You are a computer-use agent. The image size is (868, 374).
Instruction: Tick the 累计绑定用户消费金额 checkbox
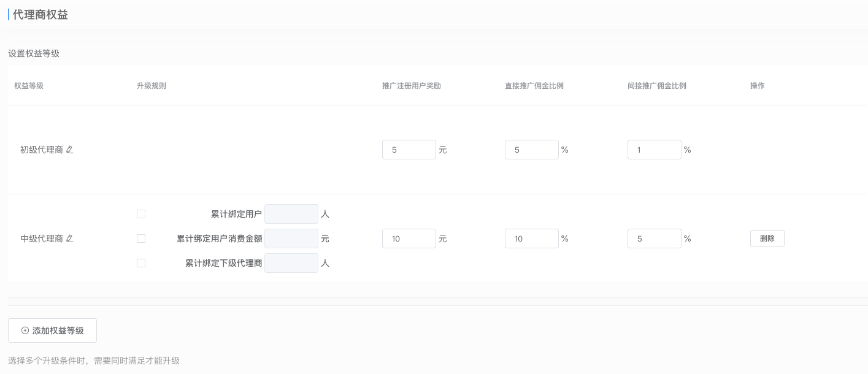pyautogui.click(x=141, y=239)
